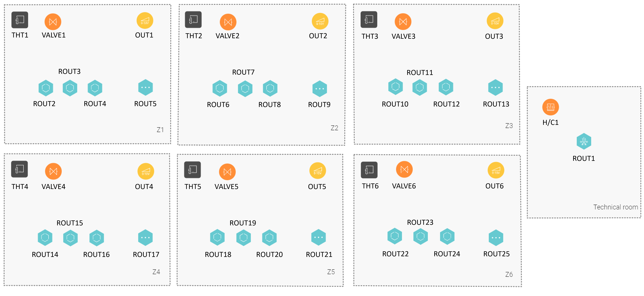The width and height of the screenshot is (644, 296).
Task: Select the Z2 zone label
Action: (334, 128)
